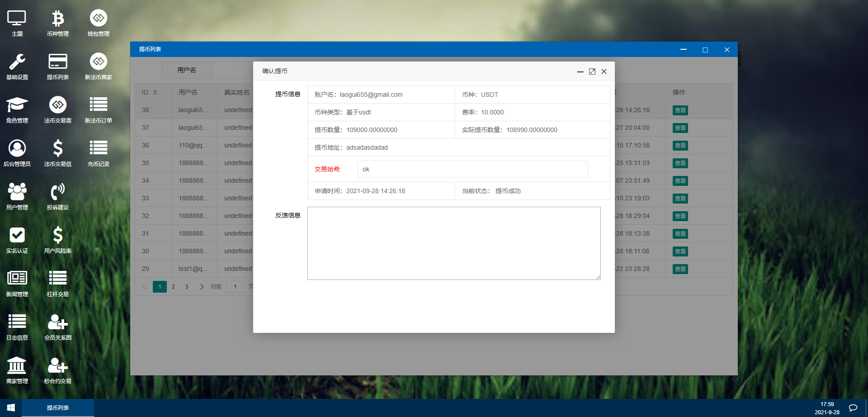Screen dimensions: 868x417
Task: Open 商家管理 bank building icon
Action: pyautogui.click(x=17, y=370)
